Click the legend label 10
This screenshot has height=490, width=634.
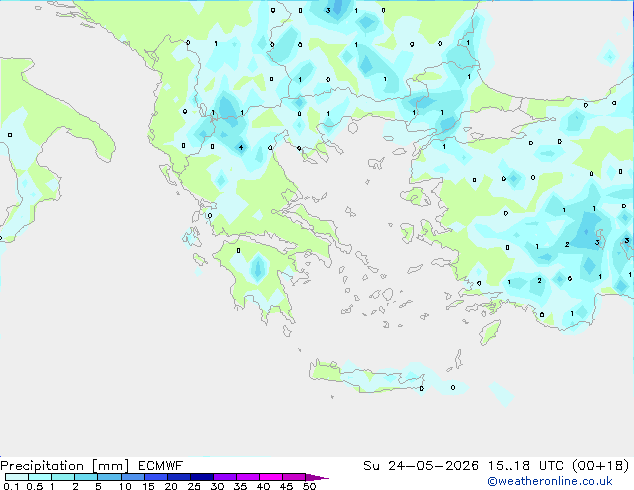coord(125,486)
